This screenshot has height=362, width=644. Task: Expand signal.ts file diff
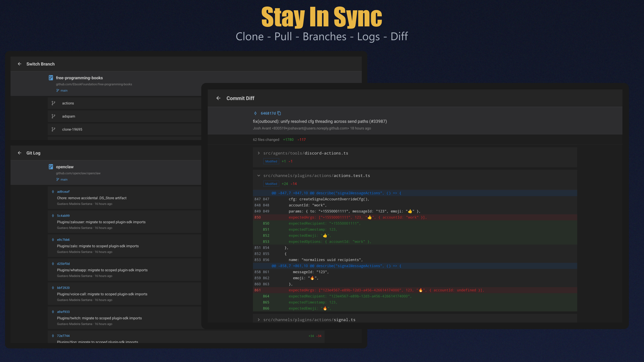[259, 320]
